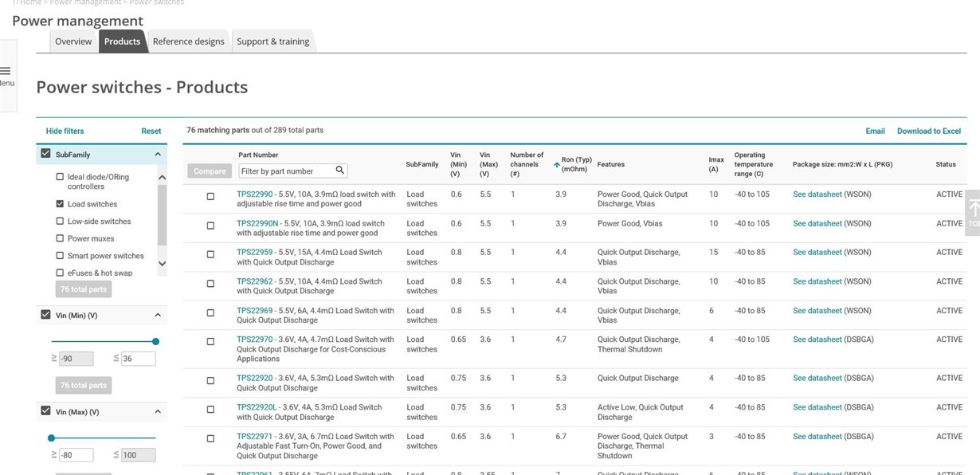Image resolution: width=980 pixels, height=475 pixels.
Task: Select the TPS22920 row compare checkbox
Action: [210, 380]
